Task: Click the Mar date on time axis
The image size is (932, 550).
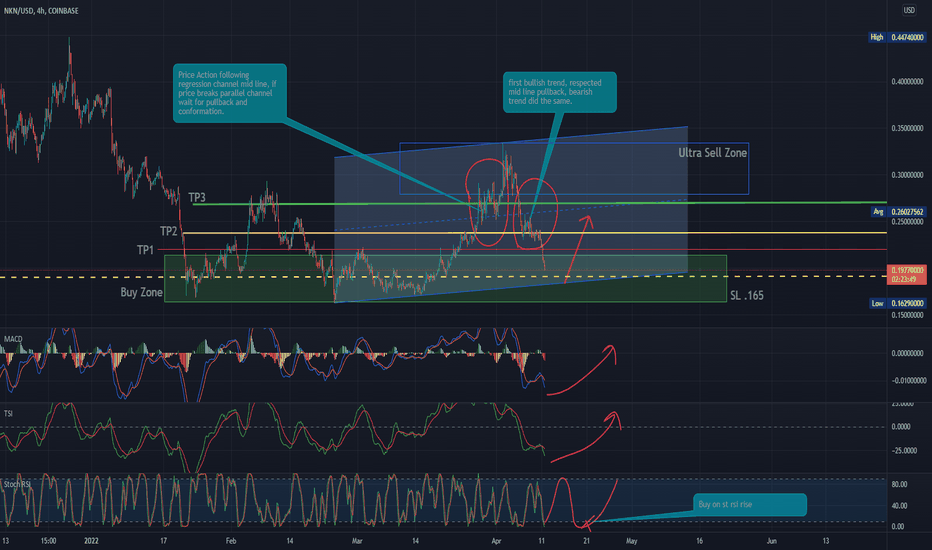Action: (x=357, y=541)
